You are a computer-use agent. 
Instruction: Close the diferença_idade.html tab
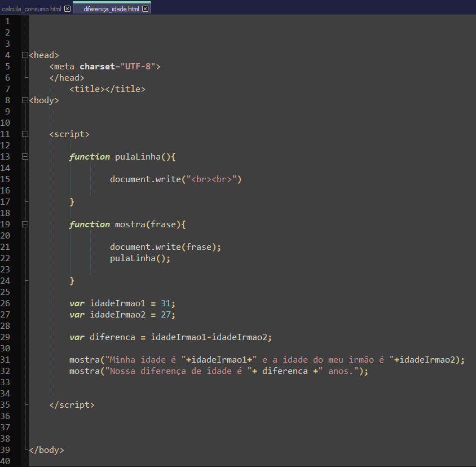146,9
